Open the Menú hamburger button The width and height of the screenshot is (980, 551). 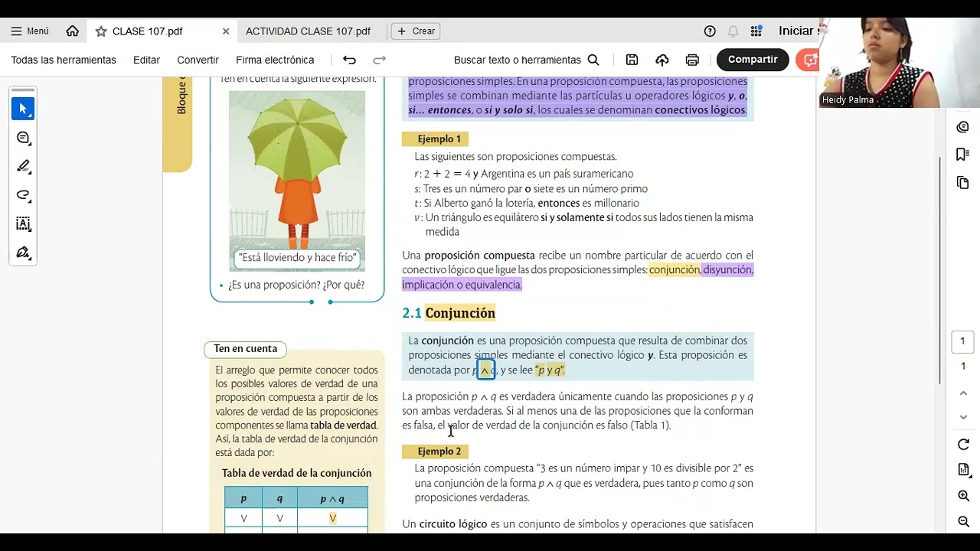pyautogui.click(x=30, y=31)
